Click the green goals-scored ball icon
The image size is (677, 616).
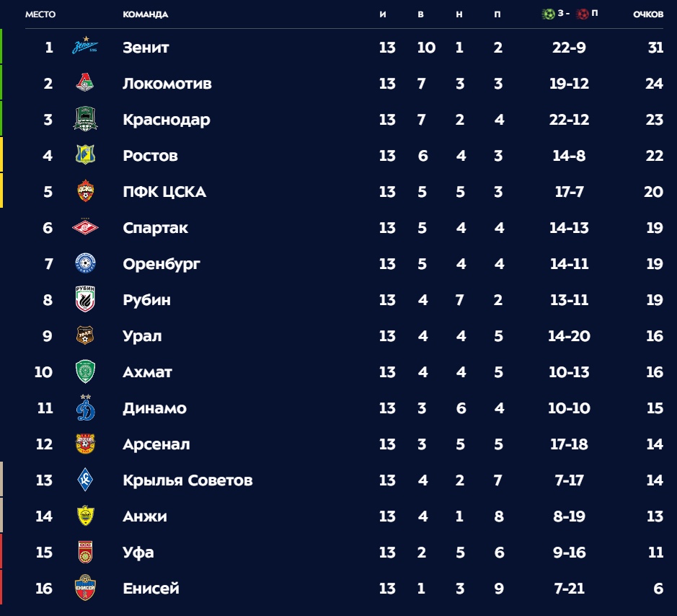tap(548, 14)
